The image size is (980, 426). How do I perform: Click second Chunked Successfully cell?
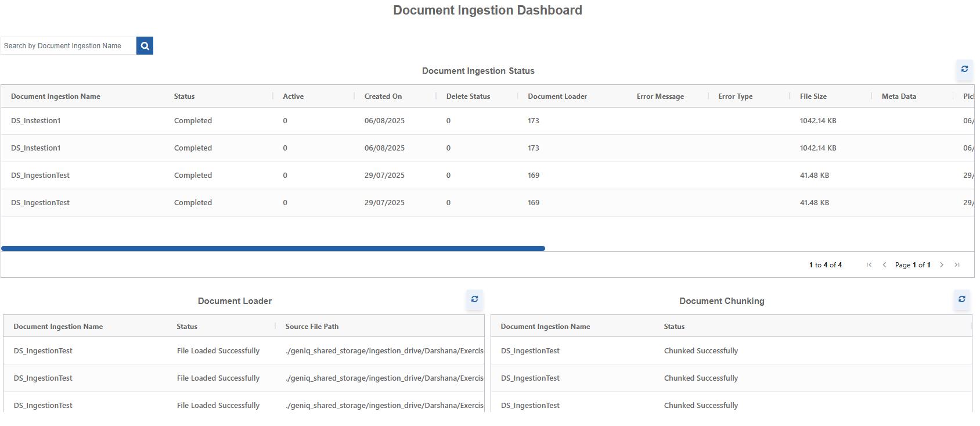pyautogui.click(x=701, y=378)
